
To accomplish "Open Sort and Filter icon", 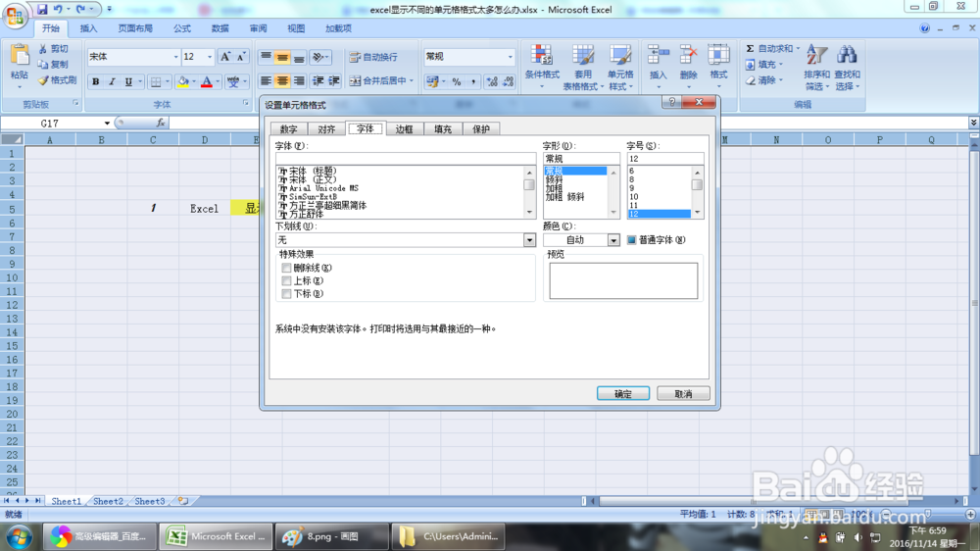I will pos(816,55).
